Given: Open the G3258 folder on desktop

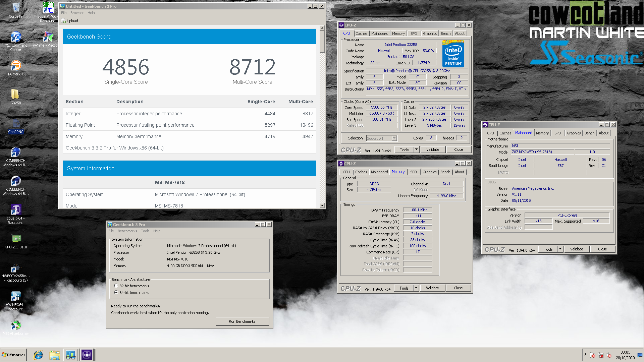Looking at the screenshot, I should point(16,97).
